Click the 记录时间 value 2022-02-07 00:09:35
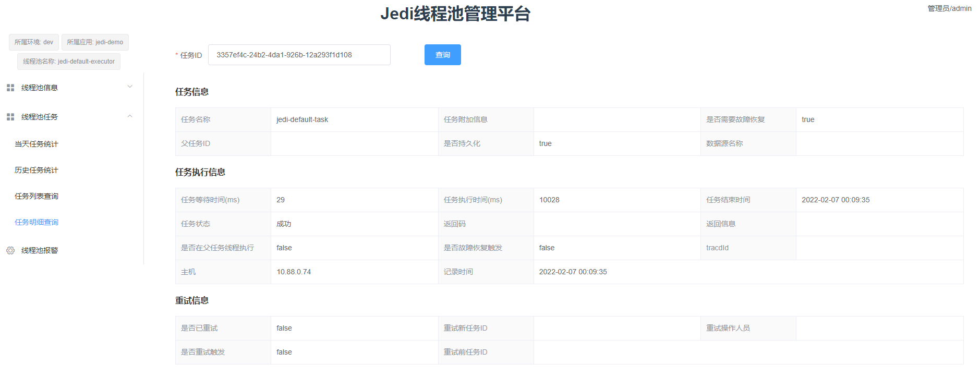980x377 pixels. pyautogui.click(x=573, y=272)
